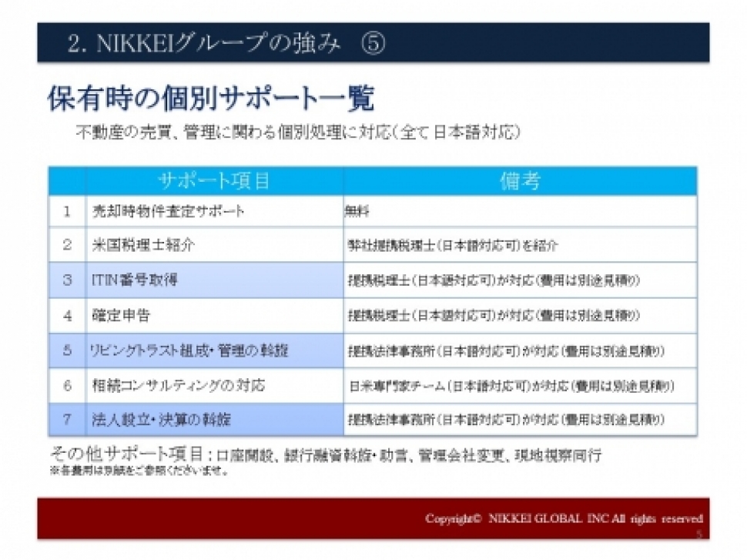This screenshot has width=747, height=560.
Task: Click the NIKKEI GLOBAL INC copyright text
Action: pyautogui.click(x=566, y=518)
